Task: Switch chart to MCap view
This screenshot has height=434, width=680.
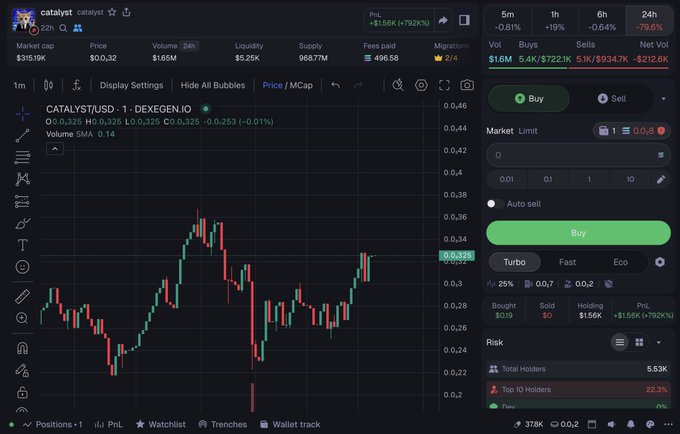Action: 301,85
